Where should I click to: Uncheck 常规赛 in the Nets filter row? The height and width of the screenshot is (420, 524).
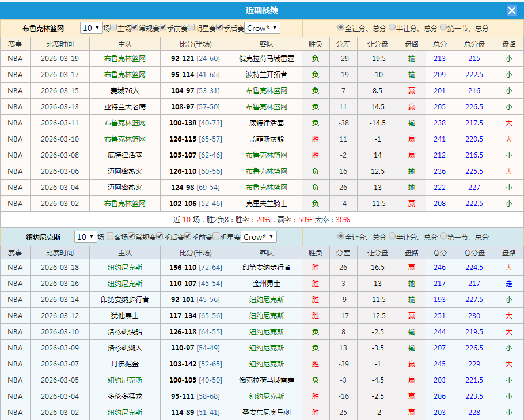pyautogui.click(x=135, y=28)
